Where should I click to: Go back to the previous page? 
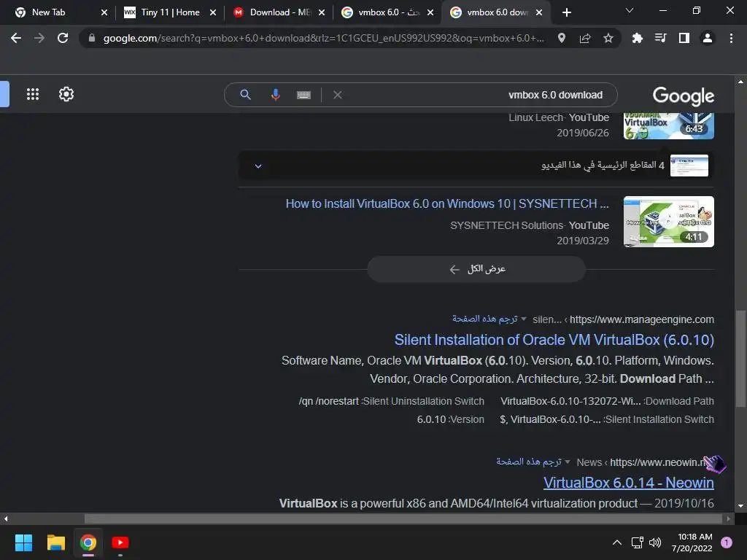click(x=16, y=38)
